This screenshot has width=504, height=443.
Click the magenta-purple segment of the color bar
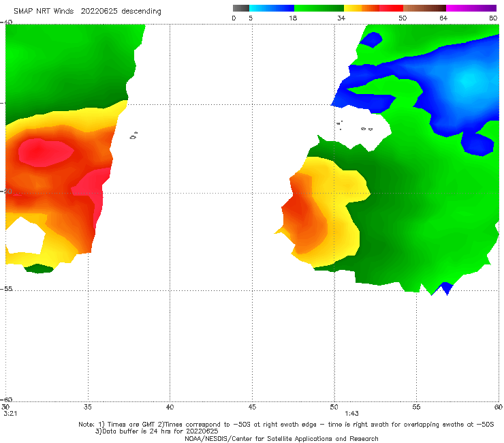click(x=471, y=8)
